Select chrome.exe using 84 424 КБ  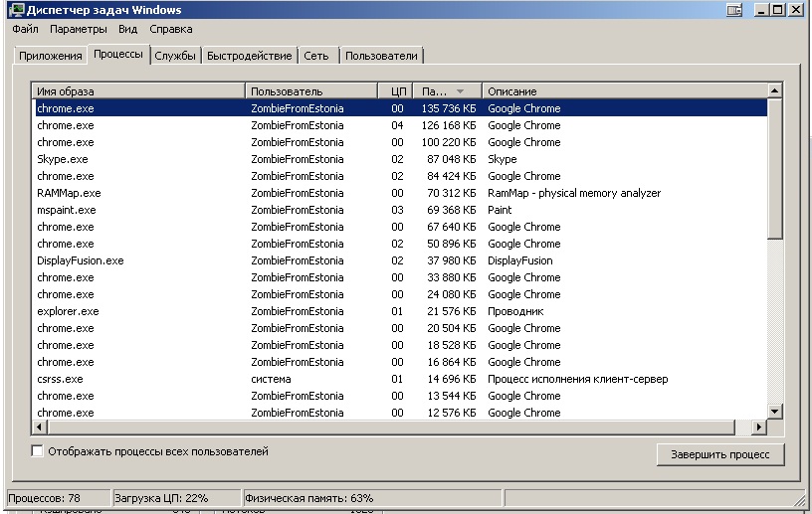[x=399, y=176]
